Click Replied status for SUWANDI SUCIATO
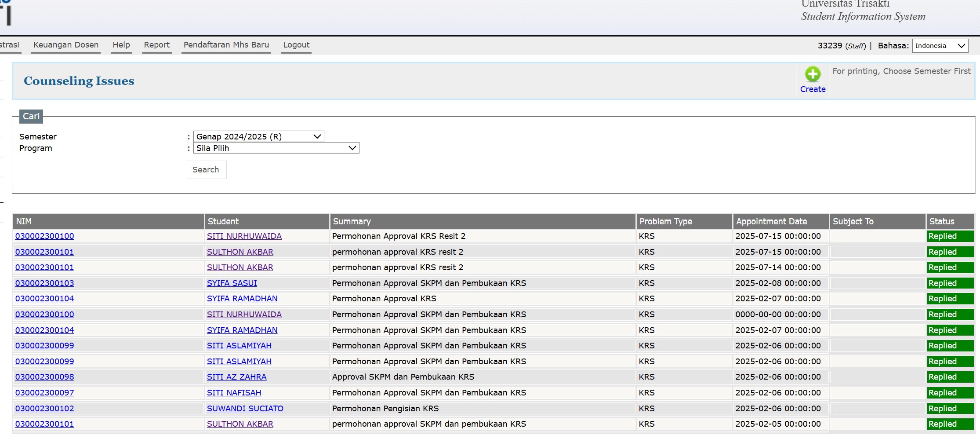Screen dimensions: 980x439 pos(950,409)
